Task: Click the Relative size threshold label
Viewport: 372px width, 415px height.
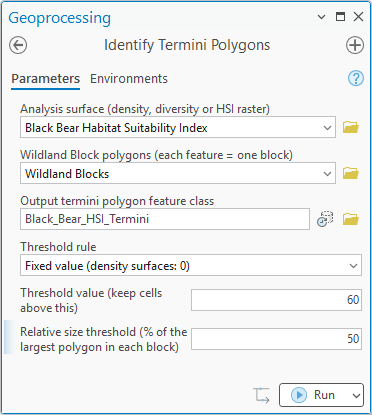Action: pos(103,339)
